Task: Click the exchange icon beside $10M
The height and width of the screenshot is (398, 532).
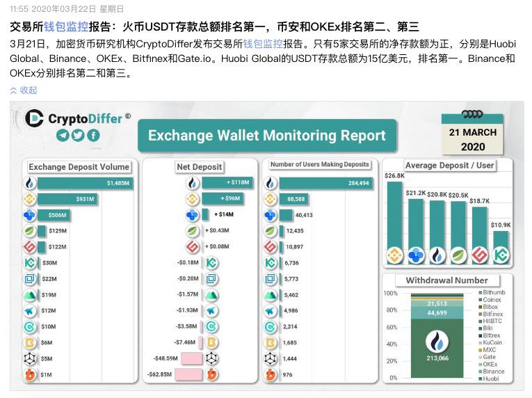Action: tap(30, 327)
